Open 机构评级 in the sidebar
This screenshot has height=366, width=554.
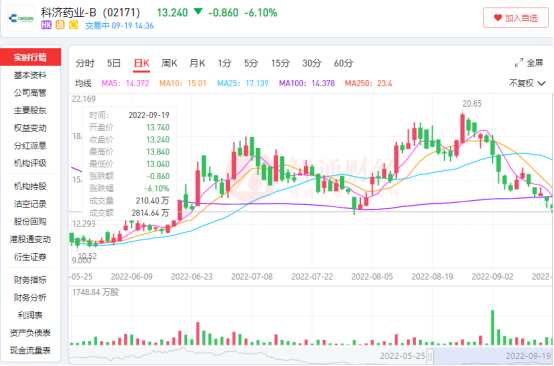click(x=30, y=163)
